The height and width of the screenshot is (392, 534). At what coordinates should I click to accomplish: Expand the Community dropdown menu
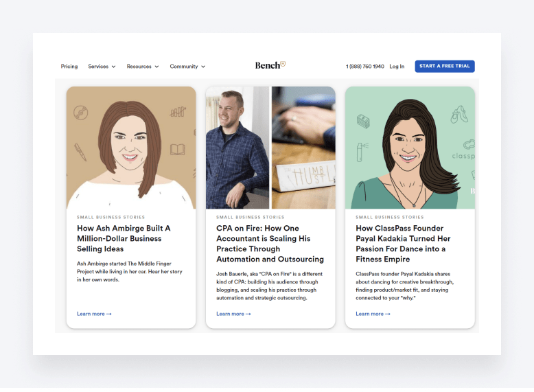coord(187,67)
